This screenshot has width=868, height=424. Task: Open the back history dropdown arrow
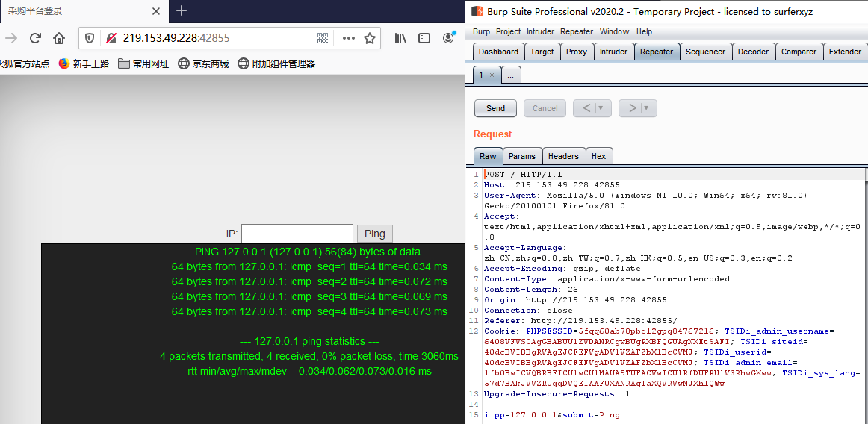pyautogui.click(x=603, y=108)
